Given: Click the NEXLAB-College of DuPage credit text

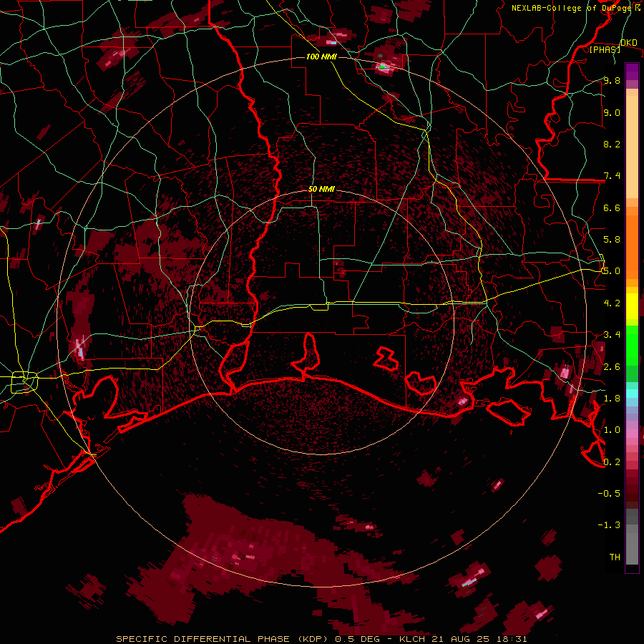Looking at the screenshot, I should (x=571, y=8).
